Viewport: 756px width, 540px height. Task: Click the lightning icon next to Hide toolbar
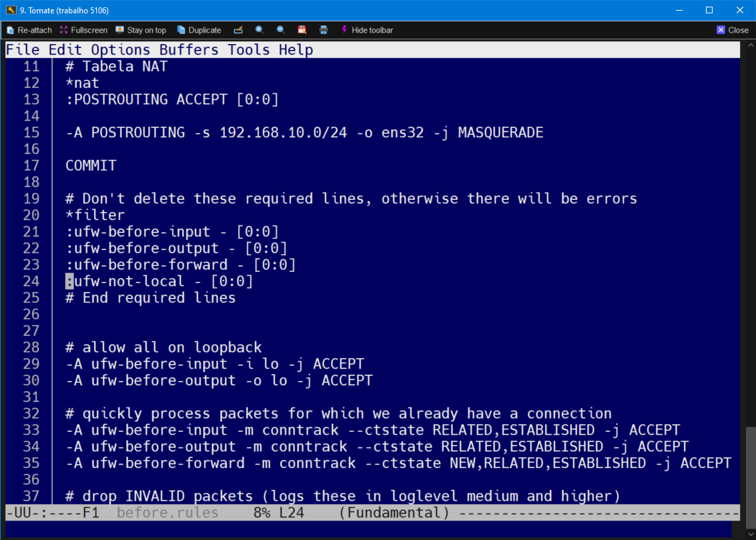pyautogui.click(x=344, y=29)
